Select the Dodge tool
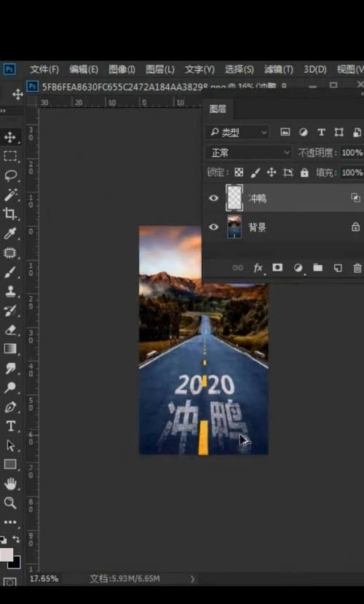Viewport: 364px width, 604px height. click(10, 387)
